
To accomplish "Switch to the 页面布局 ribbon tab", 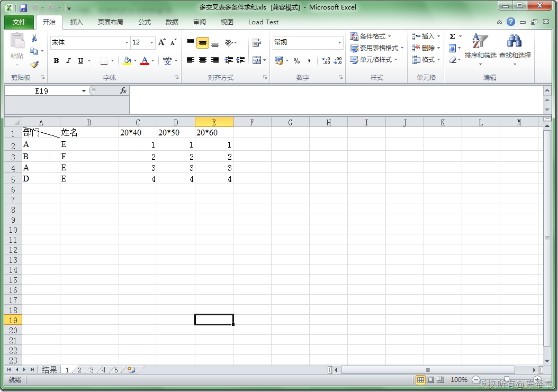I will tap(110, 22).
